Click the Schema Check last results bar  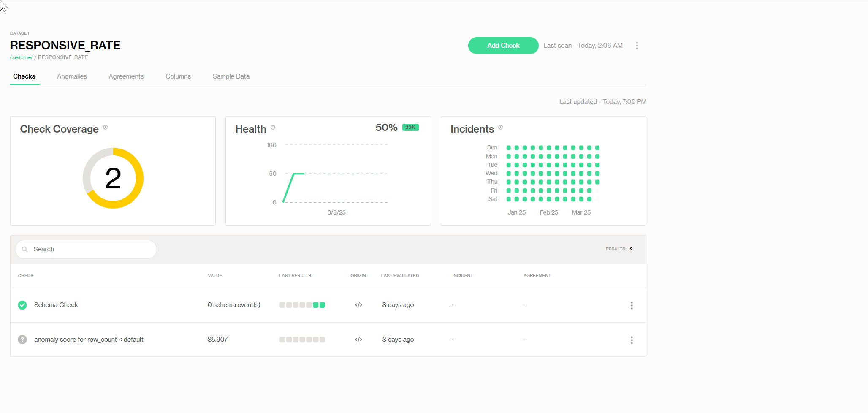[x=302, y=305]
